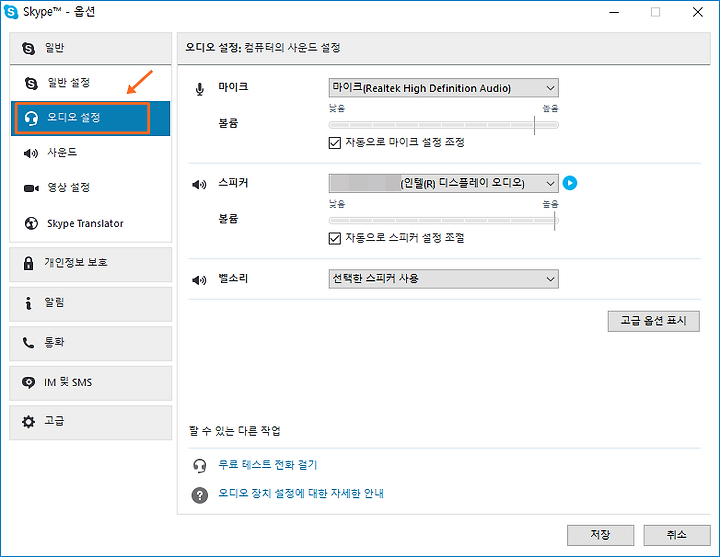Minimize the Skype options window
The height and width of the screenshot is (557, 720).
pos(614,12)
